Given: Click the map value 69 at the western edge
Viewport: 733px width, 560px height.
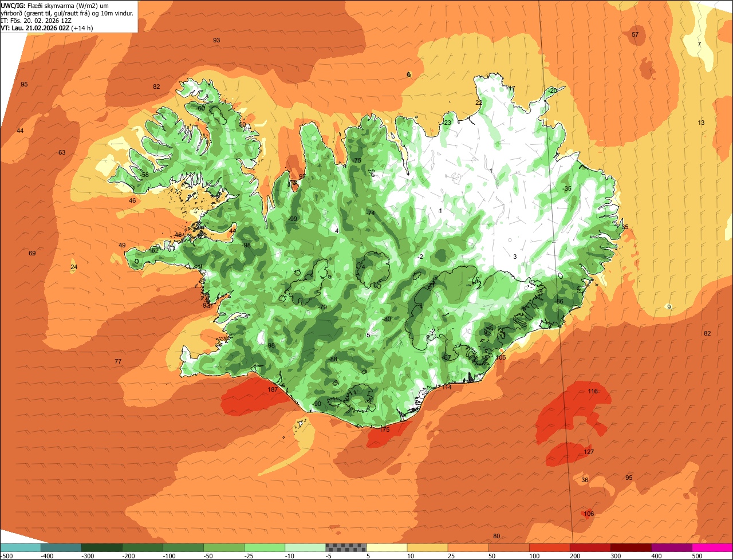Looking at the screenshot, I should tap(32, 253).
